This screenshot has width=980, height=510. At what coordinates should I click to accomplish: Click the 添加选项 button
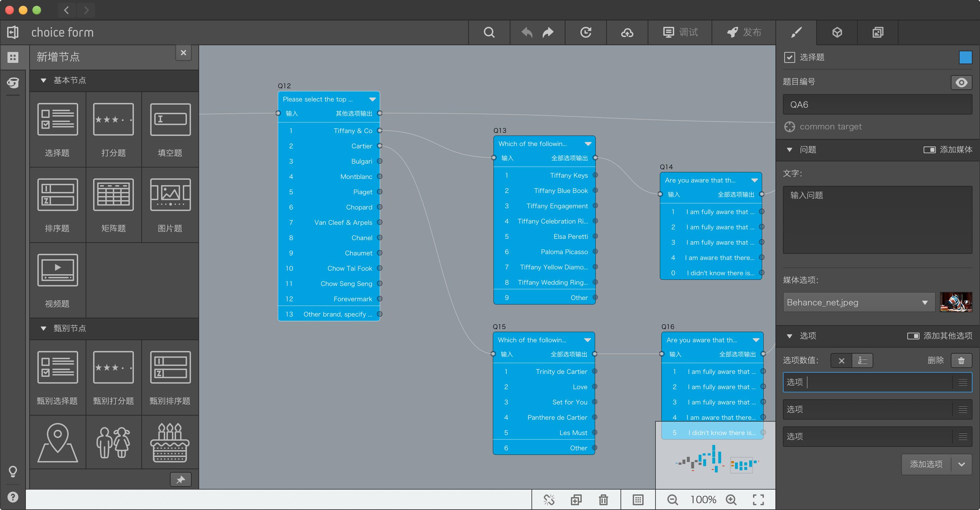click(x=926, y=464)
